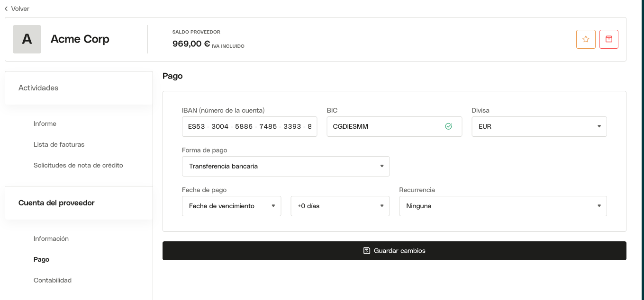The width and height of the screenshot is (644, 300).
Task: Click the Acme Corp supplier name
Action: pyautogui.click(x=80, y=39)
